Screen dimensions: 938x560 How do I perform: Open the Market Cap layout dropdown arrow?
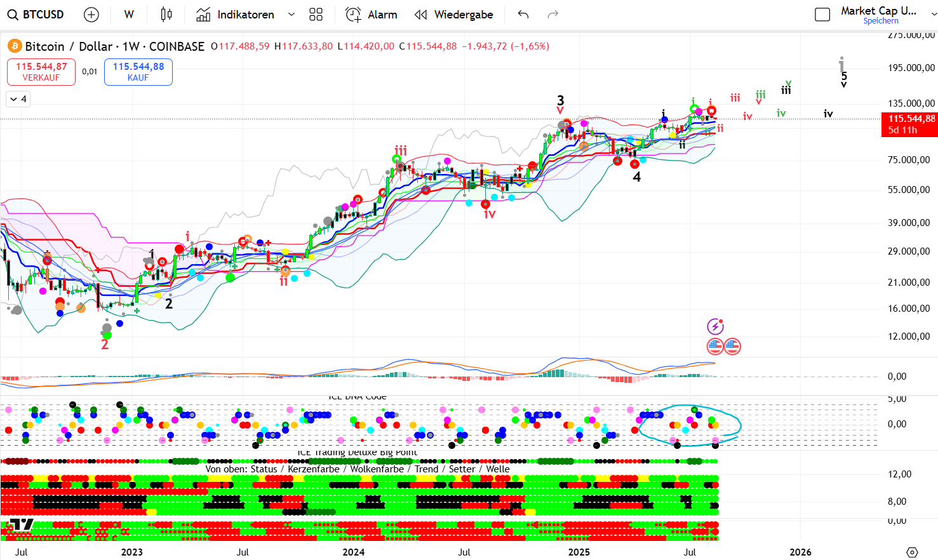(x=933, y=15)
